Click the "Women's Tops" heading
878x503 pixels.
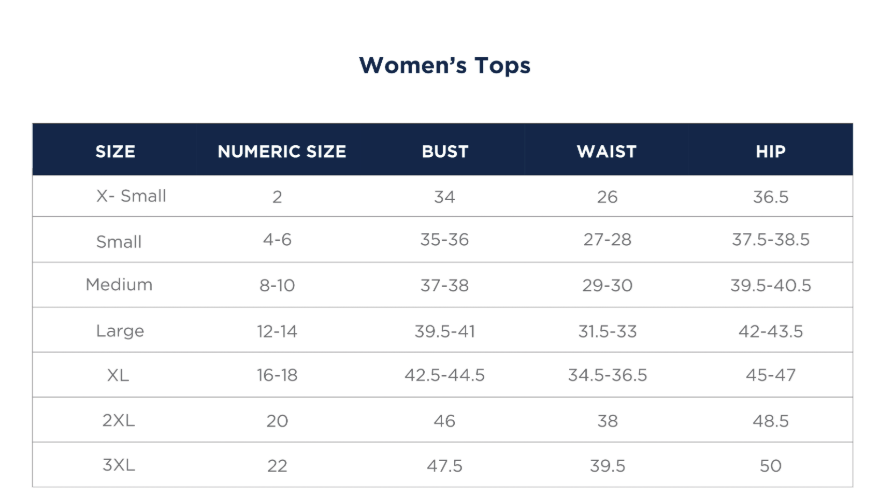point(444,66)
